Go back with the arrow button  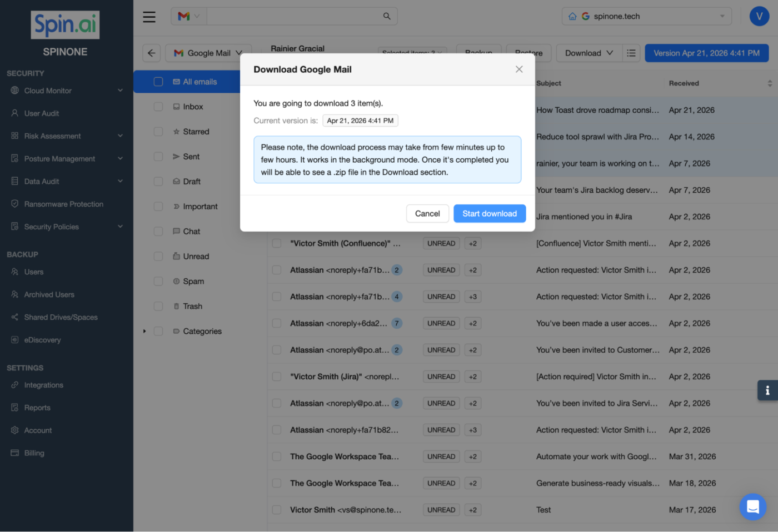coord(151,53)
